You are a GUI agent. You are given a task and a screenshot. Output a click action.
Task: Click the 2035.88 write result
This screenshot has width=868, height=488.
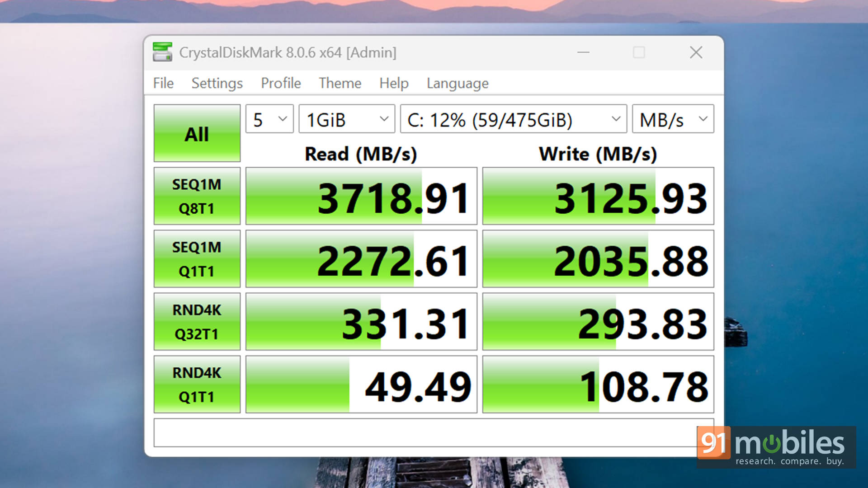coord(598,259)
